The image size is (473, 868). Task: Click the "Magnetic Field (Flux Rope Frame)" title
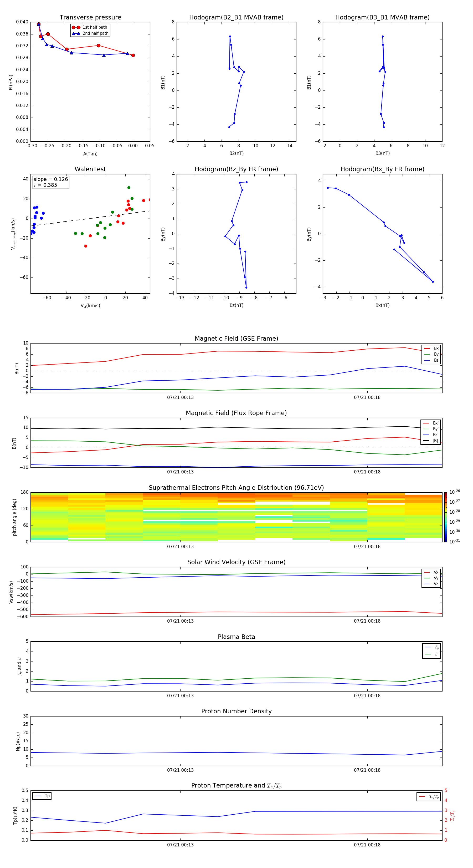[x=236, y=413]
